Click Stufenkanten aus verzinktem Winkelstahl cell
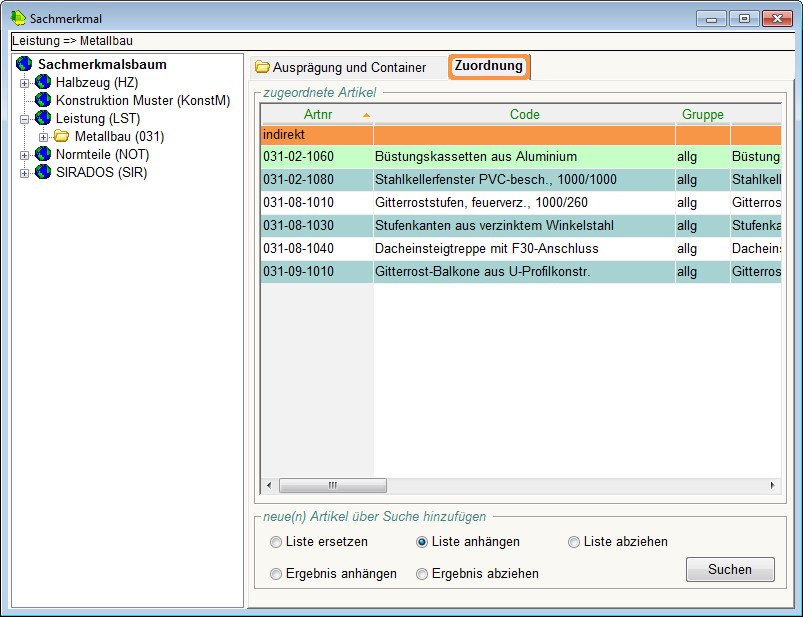The image size is (803, 617). [x=524, y=226]
